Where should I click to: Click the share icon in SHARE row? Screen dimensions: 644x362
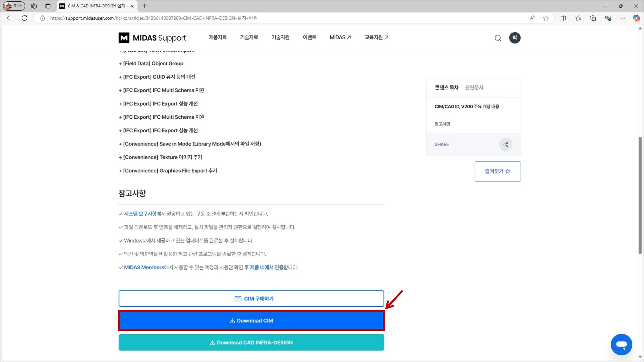click(x=506, y=144)
